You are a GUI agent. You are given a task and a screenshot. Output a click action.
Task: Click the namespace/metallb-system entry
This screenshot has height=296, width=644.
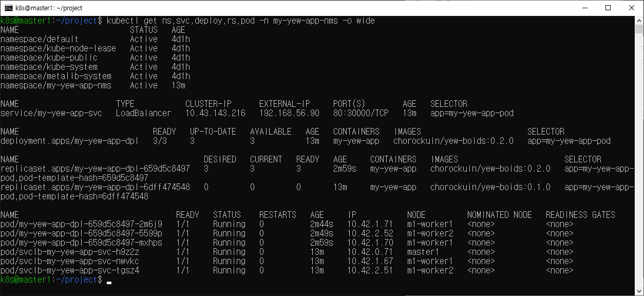click(x=55, y=76)
